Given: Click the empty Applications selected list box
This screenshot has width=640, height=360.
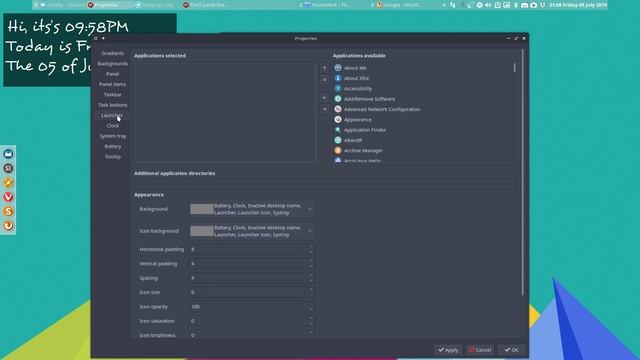Looking at the screenshot, I should click(x=225, y=112).
